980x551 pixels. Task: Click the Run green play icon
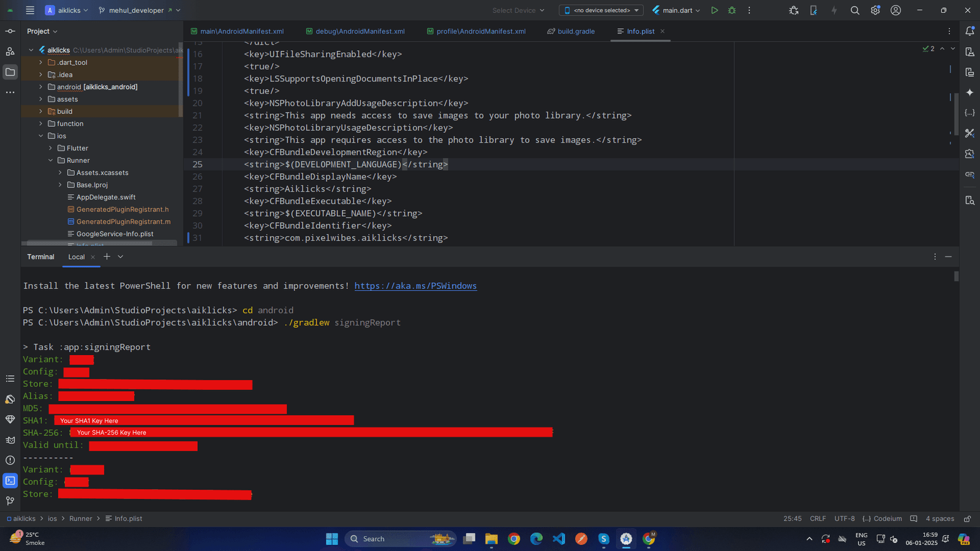tap(714, 10)
